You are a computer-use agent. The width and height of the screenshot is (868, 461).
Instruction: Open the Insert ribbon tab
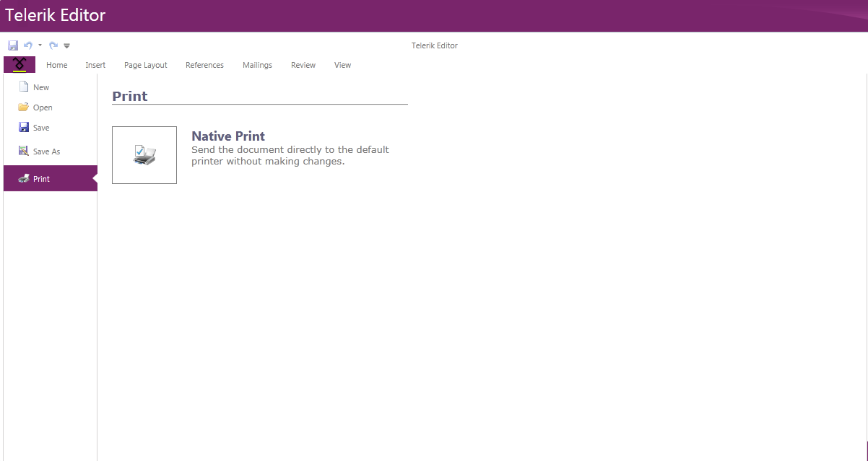pos(95,65)
